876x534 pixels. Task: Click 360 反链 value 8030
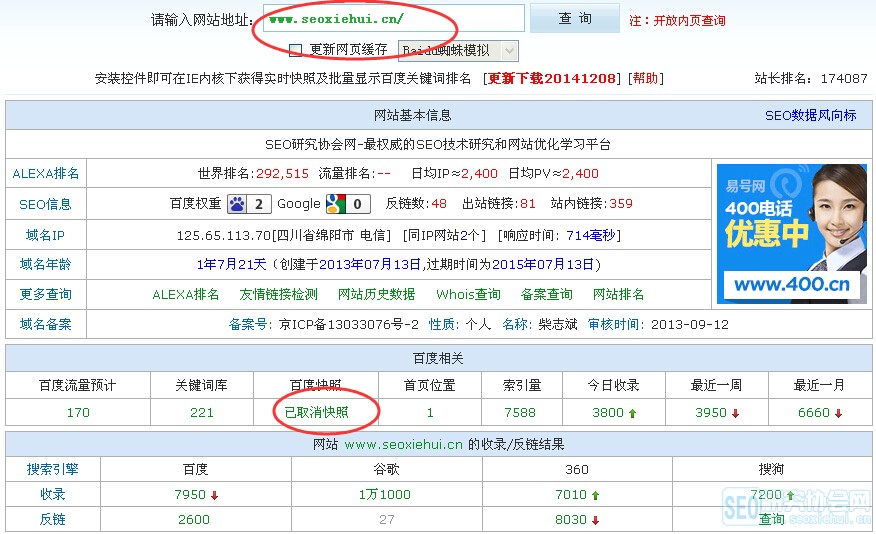click(x=571, y=520)
